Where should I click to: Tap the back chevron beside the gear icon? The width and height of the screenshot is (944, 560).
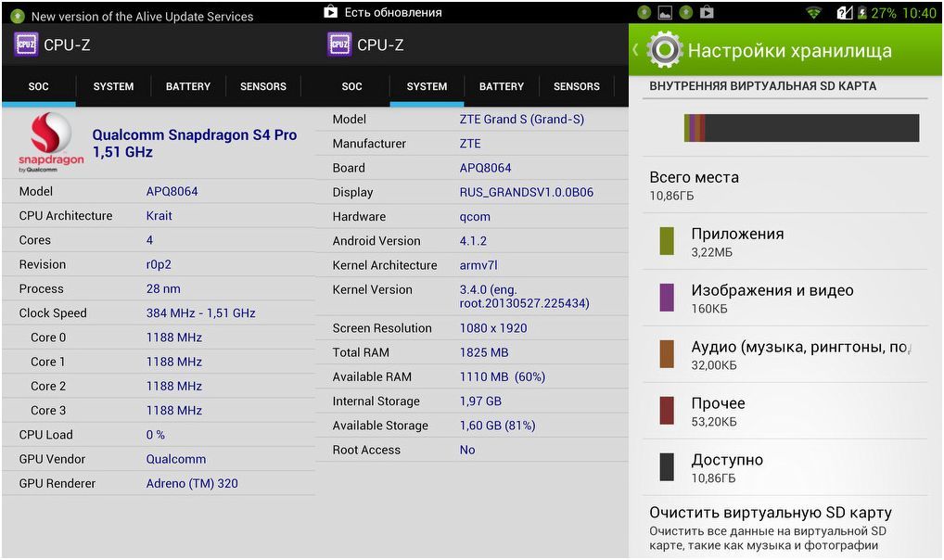tap(636, 50)
